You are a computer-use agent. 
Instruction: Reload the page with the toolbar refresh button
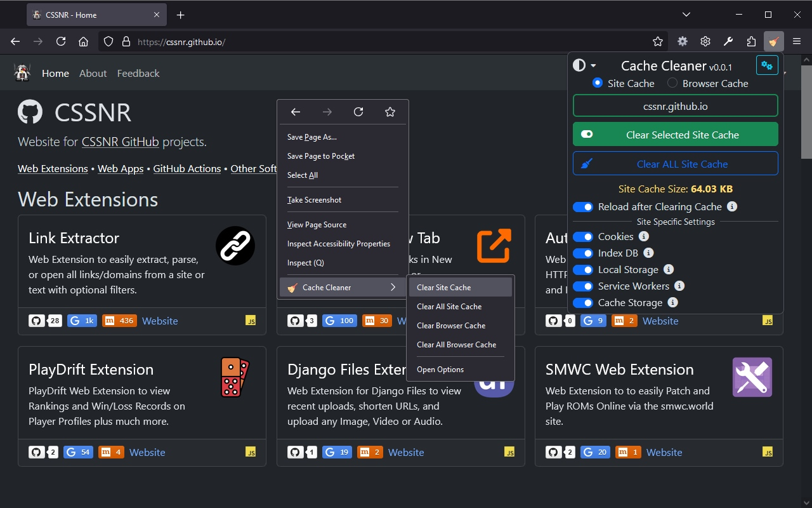(61, 41)
